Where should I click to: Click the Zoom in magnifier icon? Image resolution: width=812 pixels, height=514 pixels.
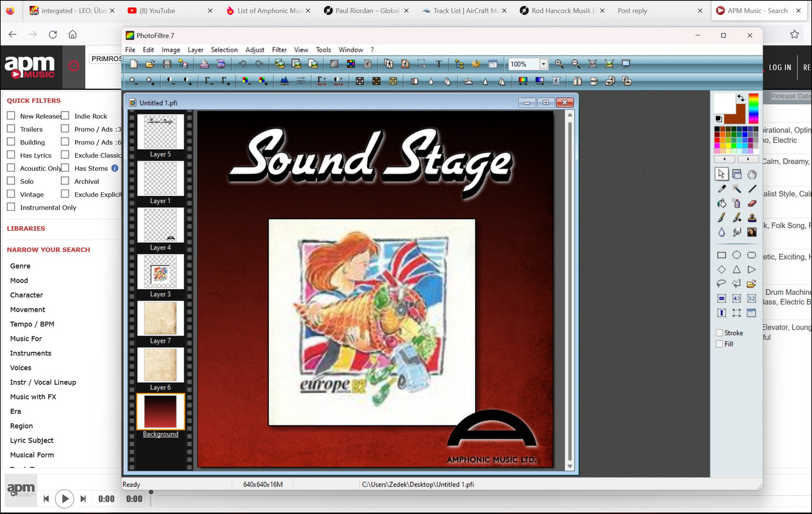559,64
